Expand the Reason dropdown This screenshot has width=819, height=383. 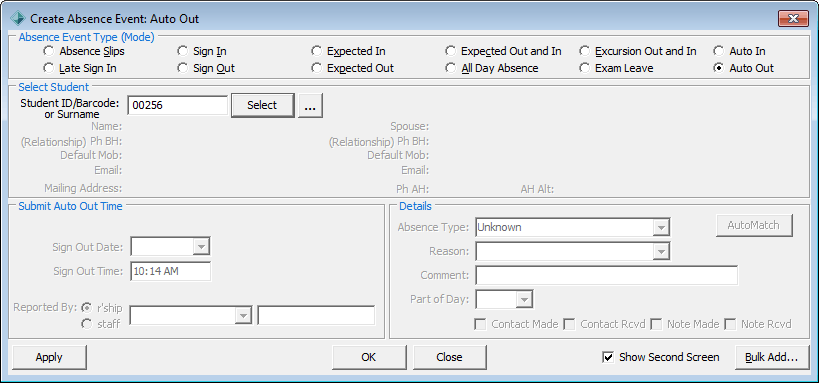pos(661,251)
